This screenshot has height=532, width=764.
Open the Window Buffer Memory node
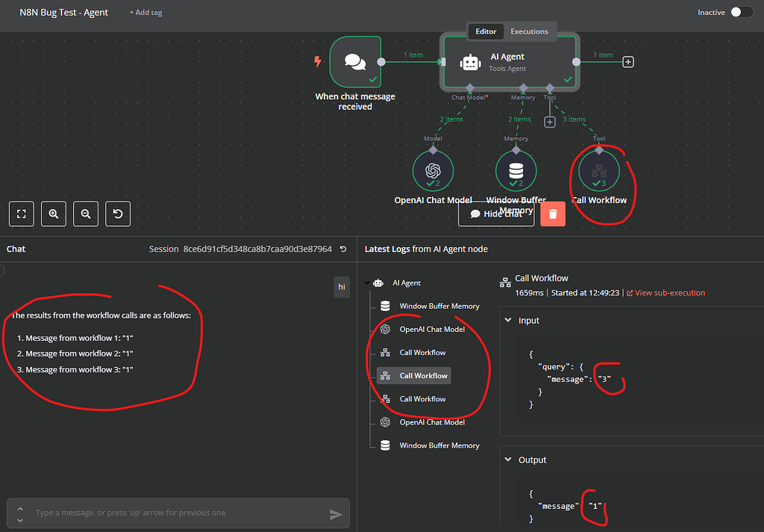coord(516,170)
